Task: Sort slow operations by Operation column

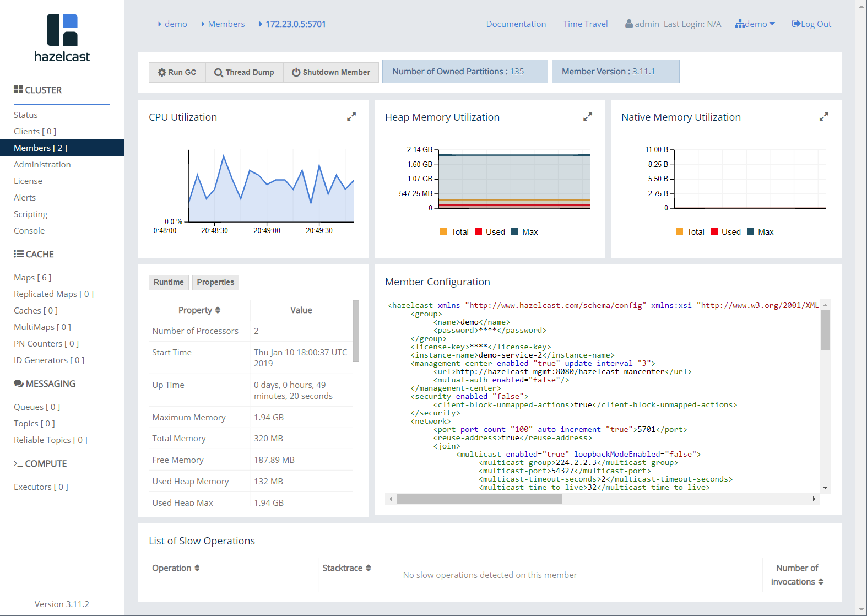Action: coord(176,568)
